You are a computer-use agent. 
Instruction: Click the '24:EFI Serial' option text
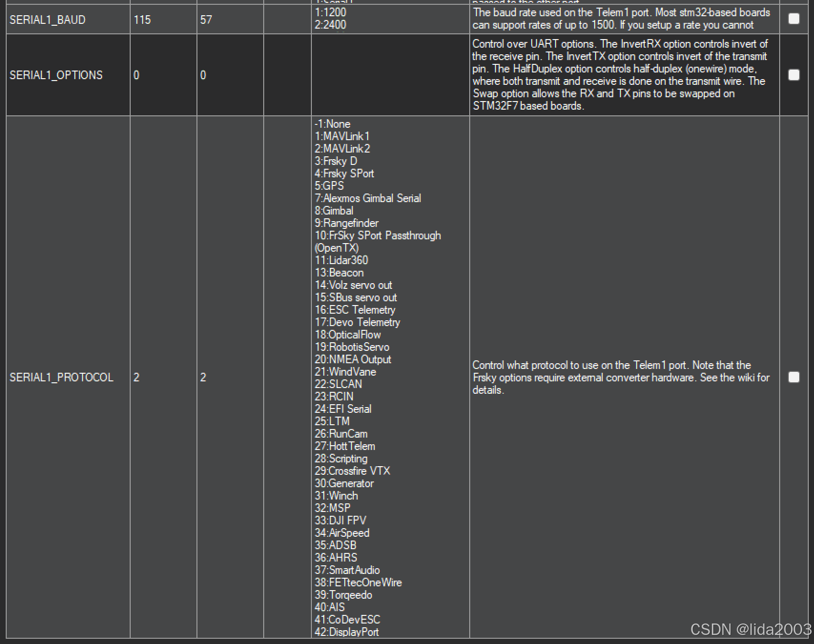point(343,409)
